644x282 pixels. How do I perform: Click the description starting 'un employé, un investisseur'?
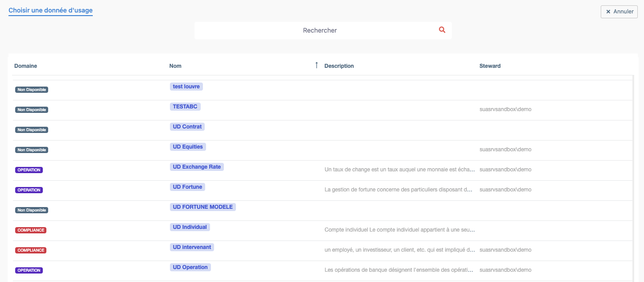pyautogui.click(x=400, y=250)
